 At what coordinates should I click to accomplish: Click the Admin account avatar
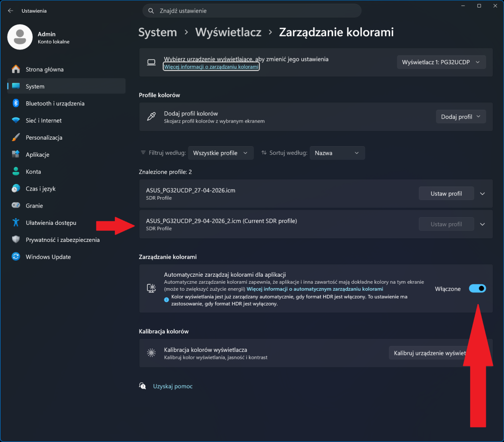20,37
